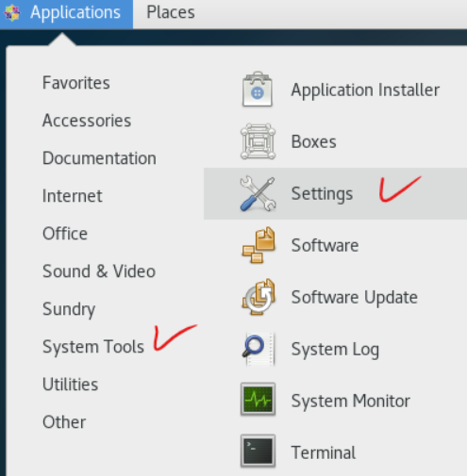The width and height of the screenshot is (467, 476).
Task: Select the Accessories category
Action: (87, 121)
